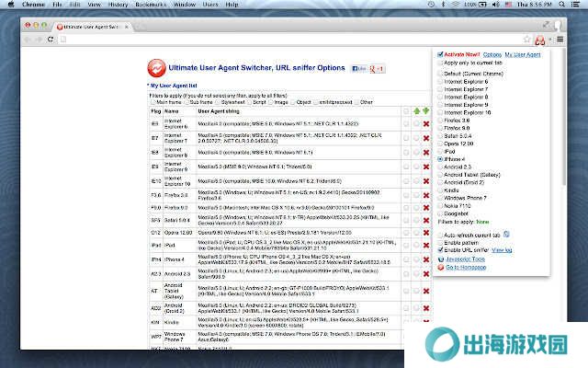Click the Facebook Like button
Screen dimensions: 588x368
[358, 69]
